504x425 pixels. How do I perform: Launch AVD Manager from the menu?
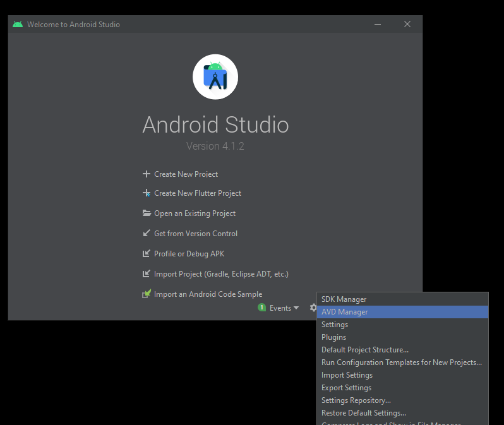click(402, 312)
